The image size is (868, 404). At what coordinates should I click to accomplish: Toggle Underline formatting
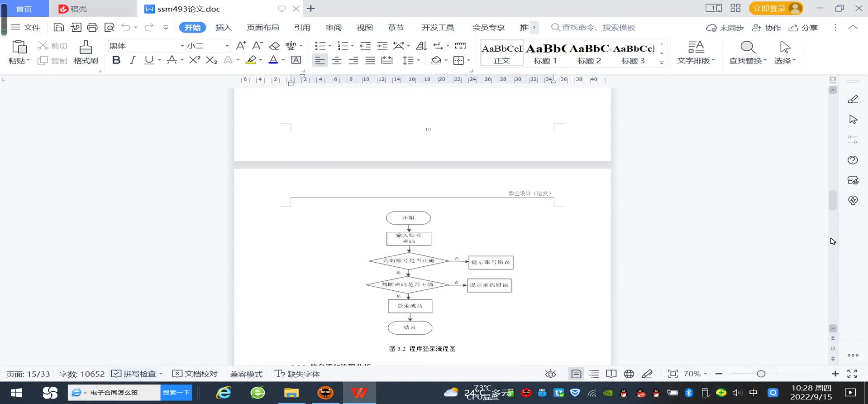tap(149, 60)
